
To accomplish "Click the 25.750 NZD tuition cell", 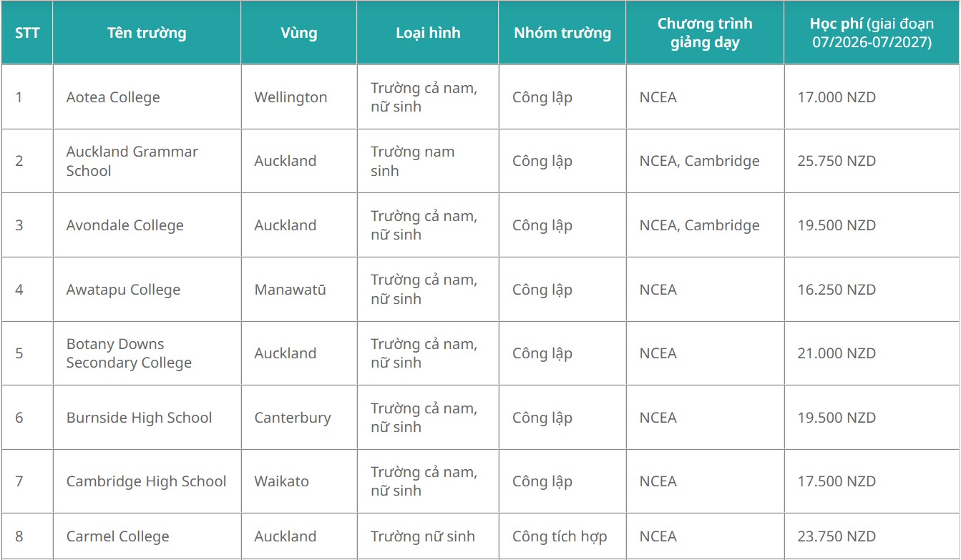I will pyautogui.click(x=836, y=161).
